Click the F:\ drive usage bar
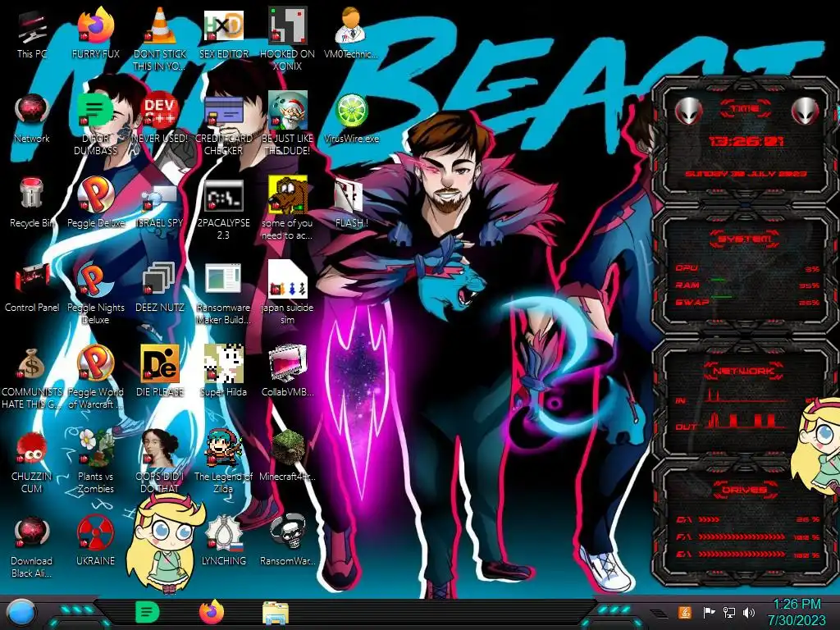 (742, 536)
